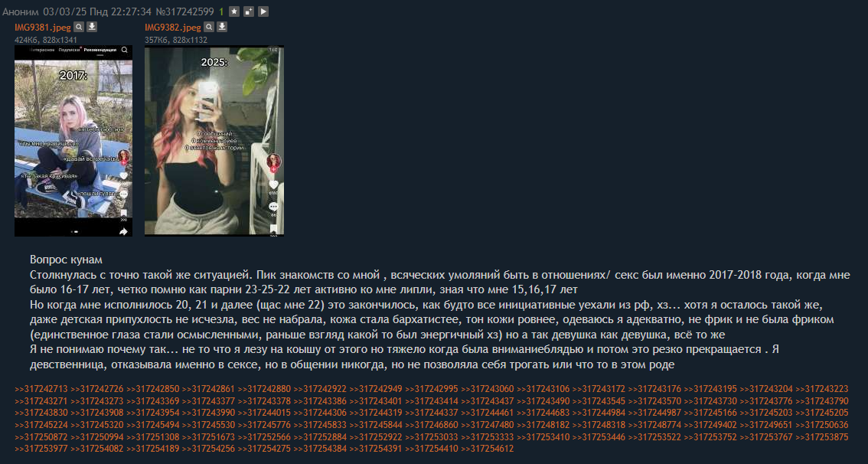Search image IMG9382.jpeg with magnifier icon
This screenshot has width=868, height=464.
pyautogui.click(x=209, y=27)
